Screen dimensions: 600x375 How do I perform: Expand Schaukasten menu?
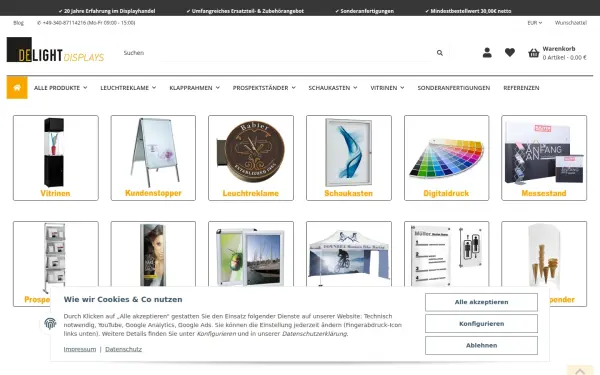tap(333, 88)
